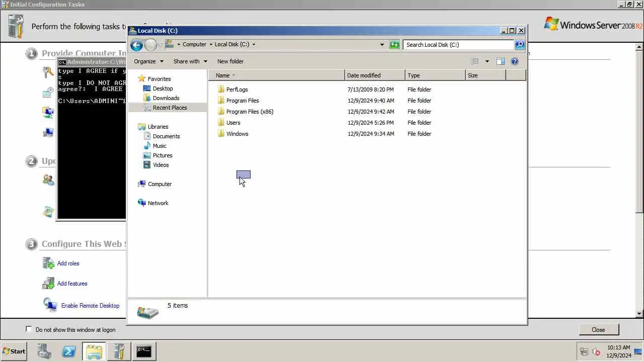Switch to Command Prompt taskbar button
Image resolution: width=644 pixels, height=362 pixels.
(x=144, y=351)
